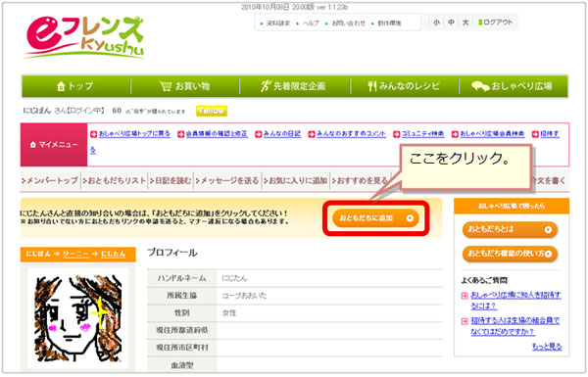
Task: Click the arrow icon on おともだちに追加
Action: pyautogui.click(x=410, y=218)
